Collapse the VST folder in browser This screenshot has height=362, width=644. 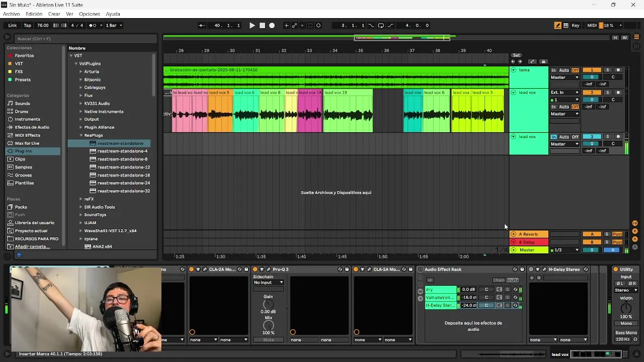(71, 56)
